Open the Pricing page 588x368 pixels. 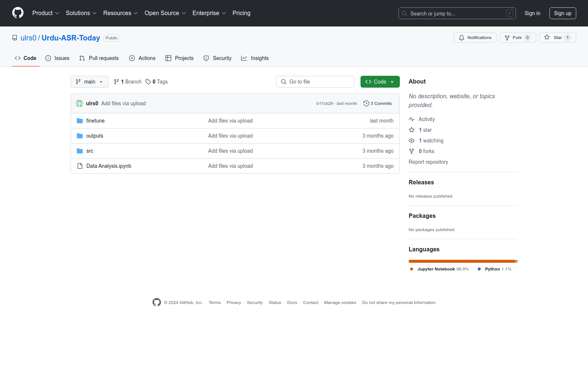(x=241, y=13)
